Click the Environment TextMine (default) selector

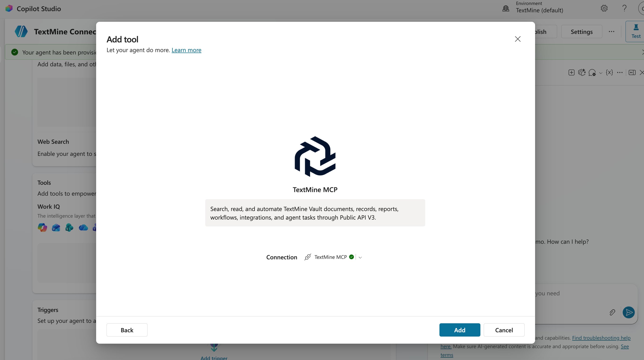[539, 7]
